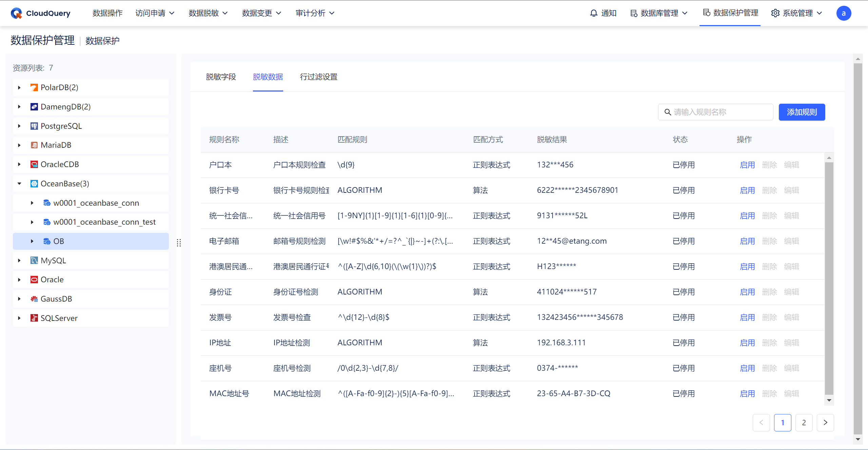Go to page 2 of rules
Image resolution: width=868 pixels, height=450 pixels.
804,423
